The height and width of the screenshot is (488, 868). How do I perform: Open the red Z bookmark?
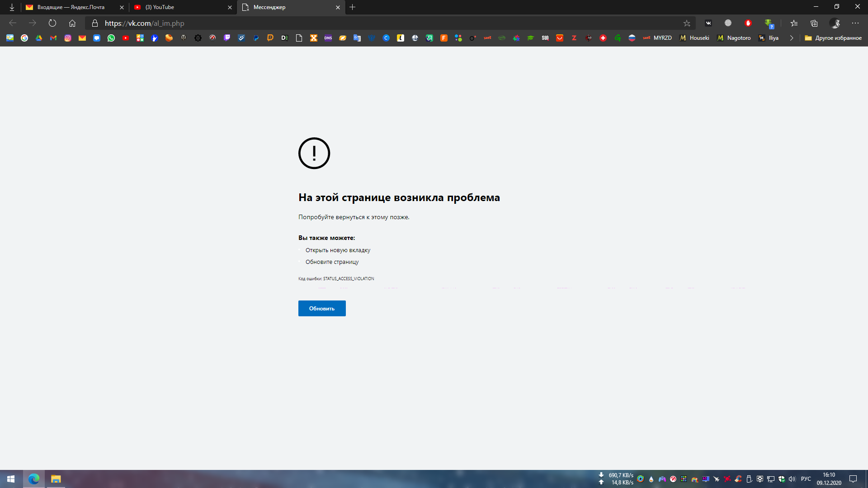(x=574, y=38)
